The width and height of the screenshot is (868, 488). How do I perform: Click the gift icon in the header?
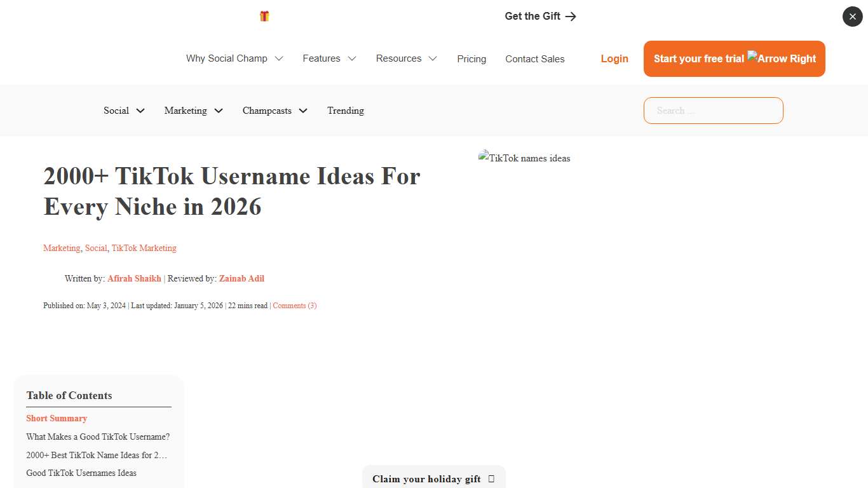tap(264, 16)
